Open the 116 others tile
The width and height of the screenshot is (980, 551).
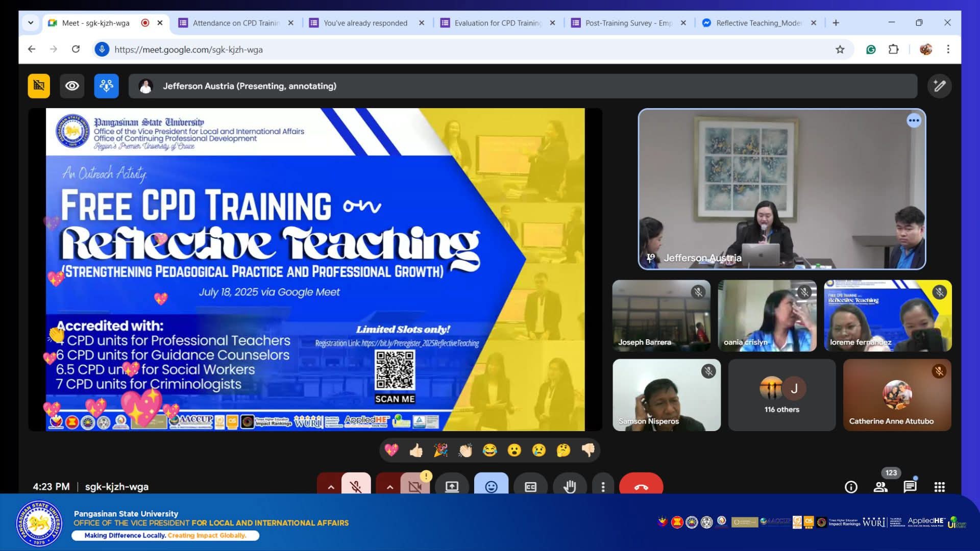[782, 395]
